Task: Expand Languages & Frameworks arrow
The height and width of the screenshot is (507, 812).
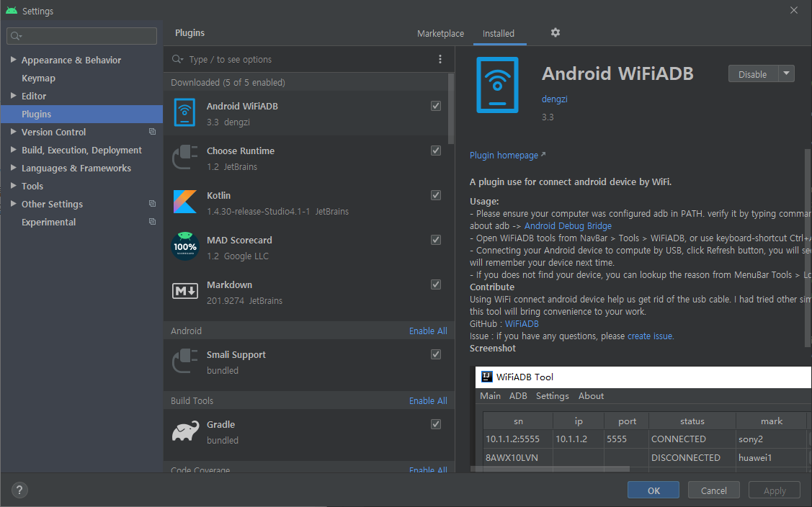Action: coord(13,167)
